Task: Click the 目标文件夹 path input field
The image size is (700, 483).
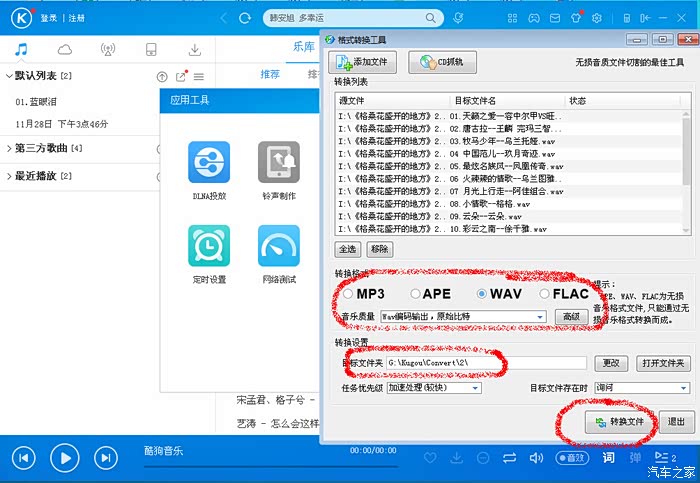Action: (486, 363)
